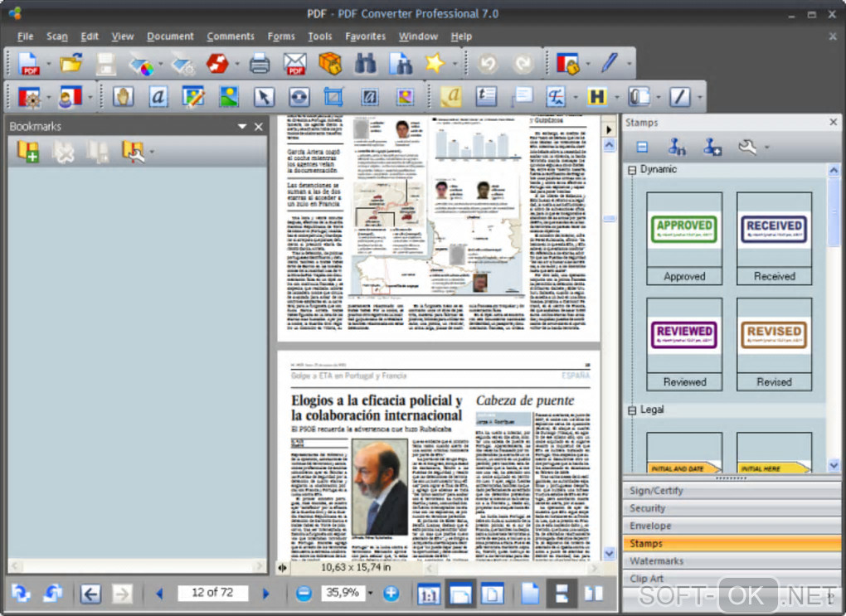Screen dimensions: 846x616
Task: Open dropdown beside Stamps wrench icon
Action: (x=766, y=147)
